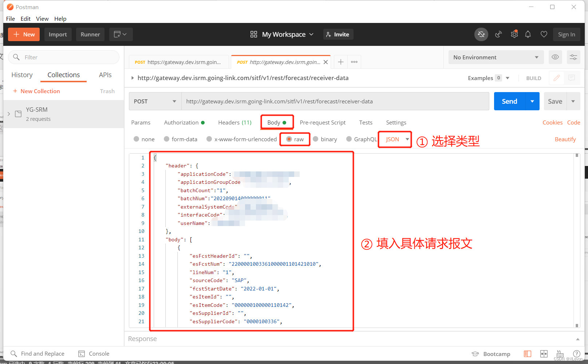Click the sidebar Filter input

tap(64, 57)
